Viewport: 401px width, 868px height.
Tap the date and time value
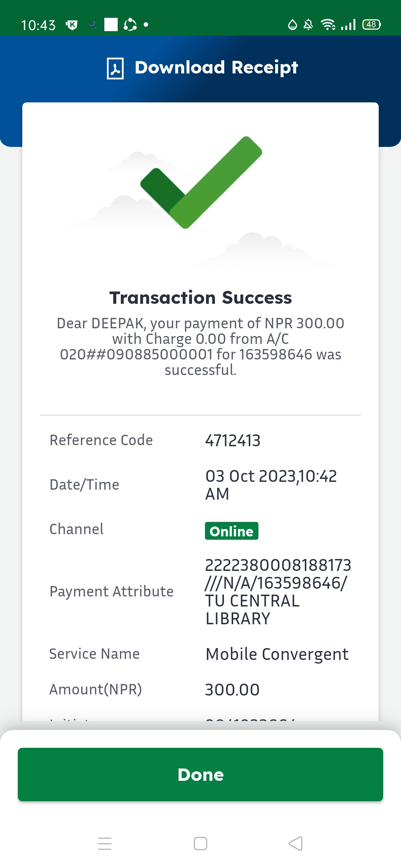pos(271,485)
